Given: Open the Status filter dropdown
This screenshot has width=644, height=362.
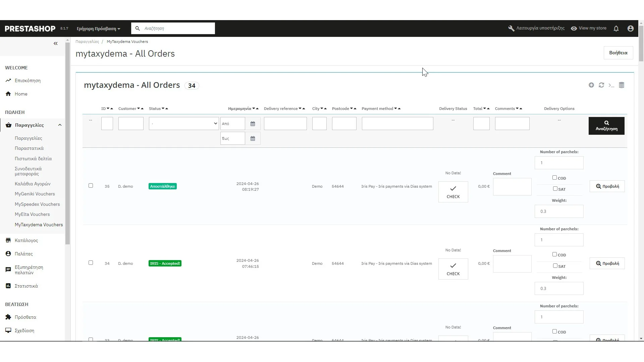Looking at the screenshot, I should click(184, 124).
